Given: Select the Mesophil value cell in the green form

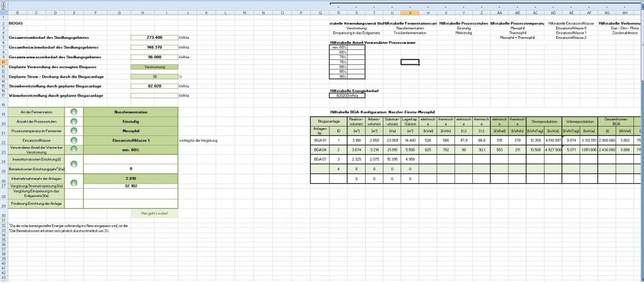Looking at the screenshot, I should tap(131, 131).
